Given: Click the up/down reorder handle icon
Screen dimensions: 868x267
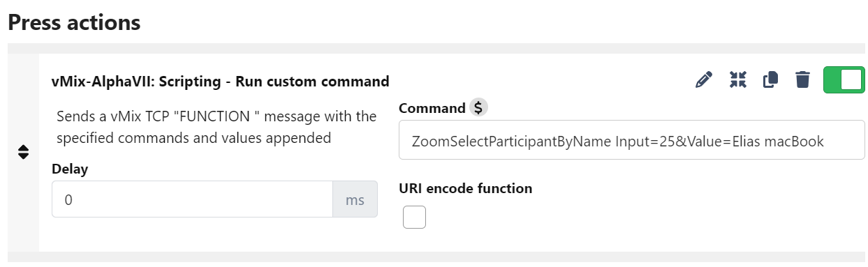Looking at the screenshot, I should [23, 153].
